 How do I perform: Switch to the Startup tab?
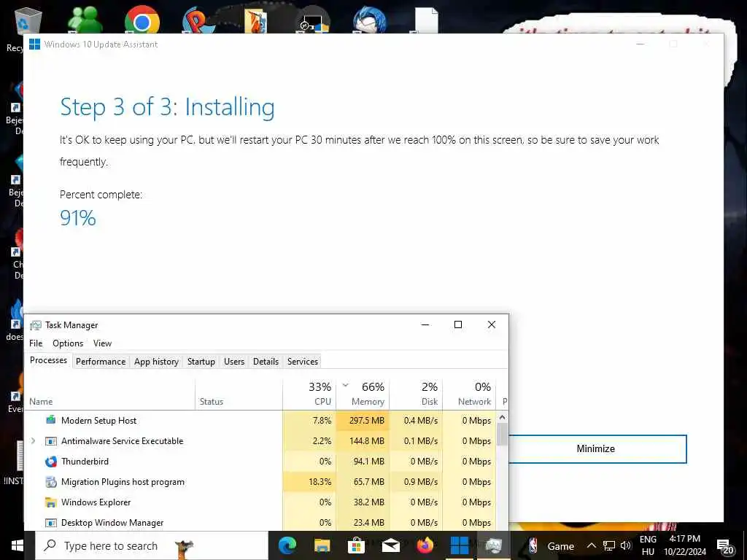[201, 362]
